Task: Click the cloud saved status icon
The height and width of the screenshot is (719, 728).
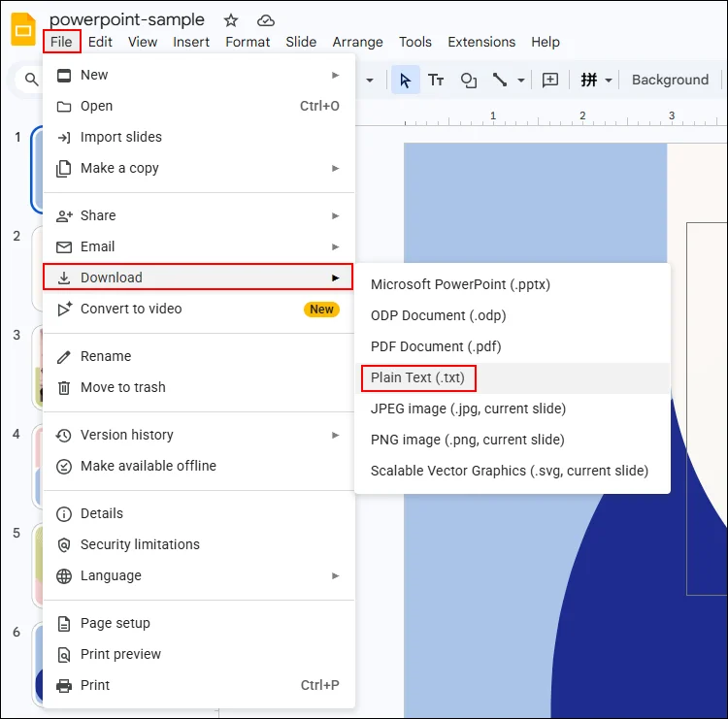Action: tap(266, 20)
